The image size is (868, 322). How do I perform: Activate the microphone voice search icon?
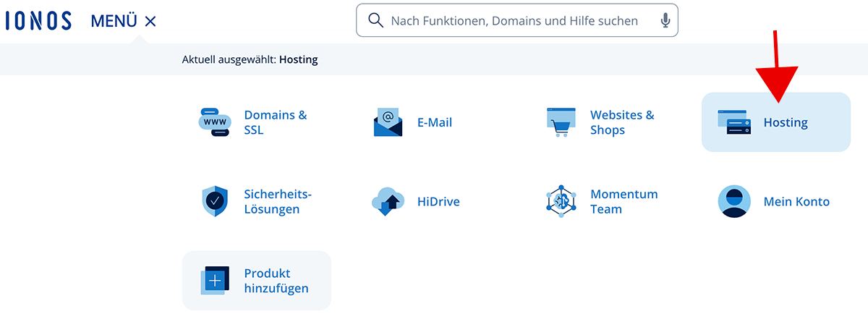(665, 21)
